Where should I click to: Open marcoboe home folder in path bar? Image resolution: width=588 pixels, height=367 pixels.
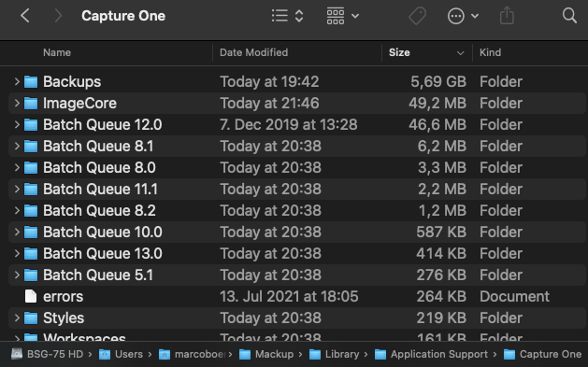tap(192, 354)
